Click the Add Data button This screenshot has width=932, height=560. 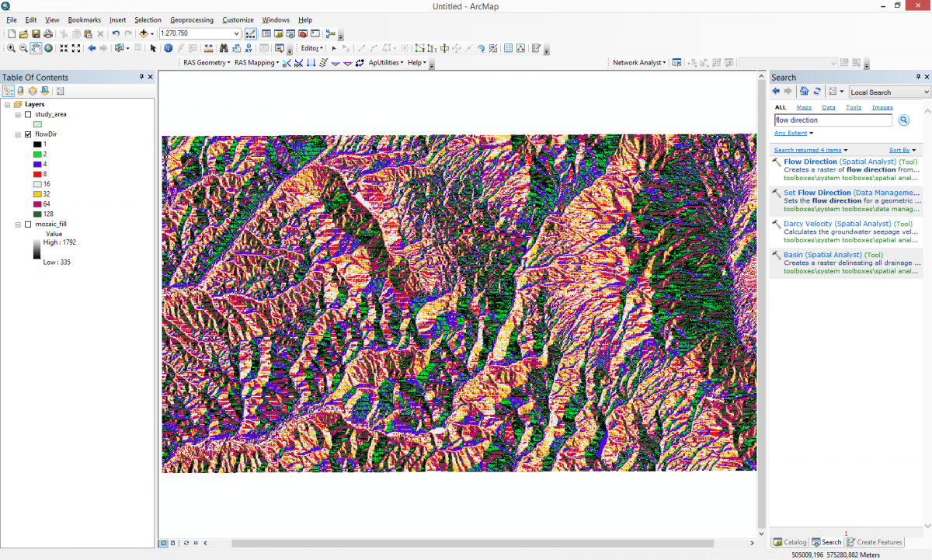(144, 34)
